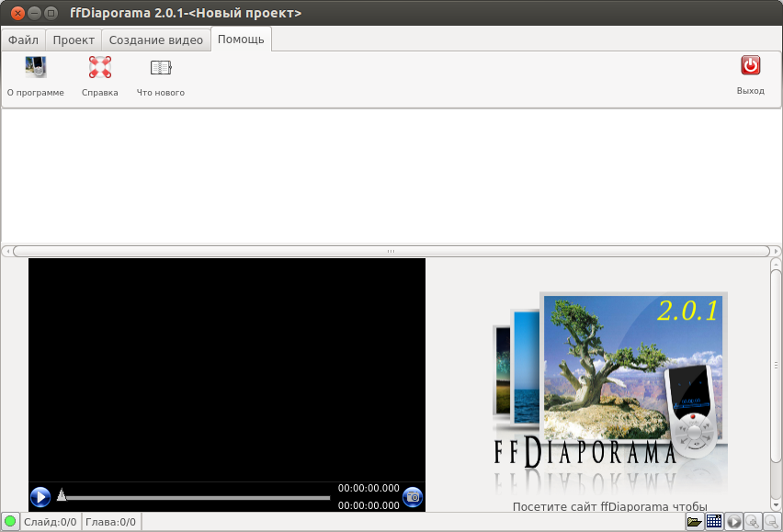783x532 pixels.
Task: Maximize the ffDiaporama window
Action: tap(51, 13)
